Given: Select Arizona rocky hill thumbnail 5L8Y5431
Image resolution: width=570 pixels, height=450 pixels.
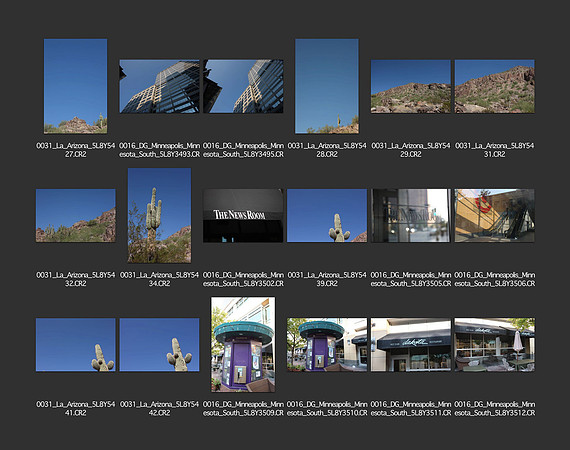Looking at the screenshot, I should 494,86.
